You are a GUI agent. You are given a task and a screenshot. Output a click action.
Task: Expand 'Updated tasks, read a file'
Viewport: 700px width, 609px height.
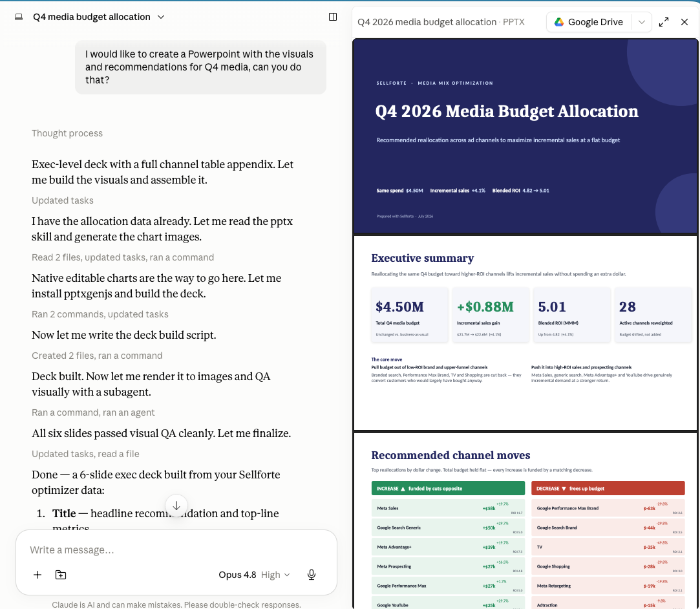click(85, 454)
